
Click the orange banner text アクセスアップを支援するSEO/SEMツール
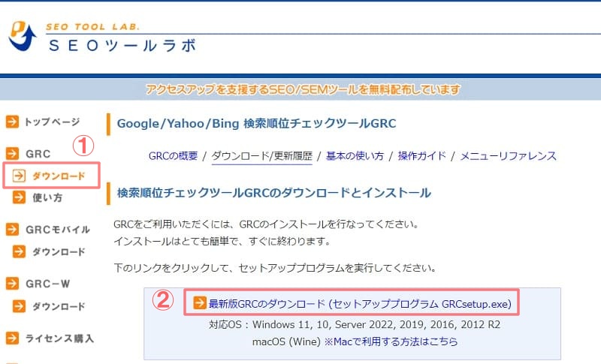click(x=304, y=89)
